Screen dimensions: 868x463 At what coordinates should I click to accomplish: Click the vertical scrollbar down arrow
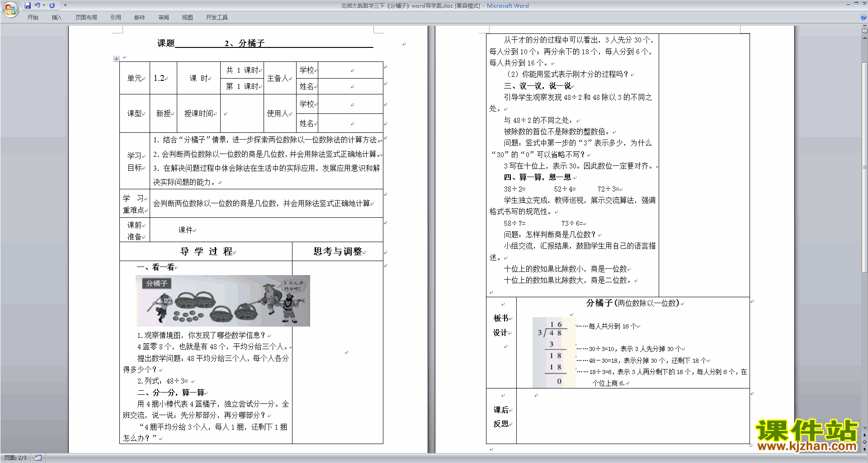tap(865, 428)
